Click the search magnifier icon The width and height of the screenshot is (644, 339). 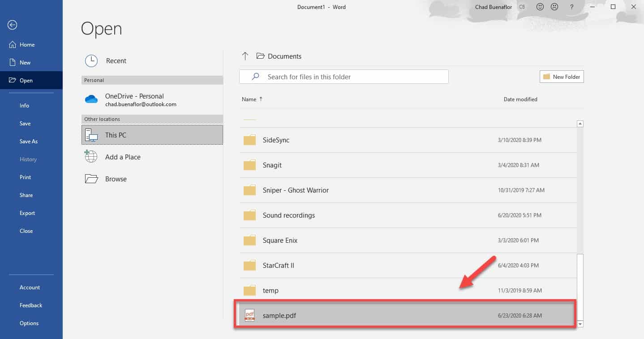[256, 77]
